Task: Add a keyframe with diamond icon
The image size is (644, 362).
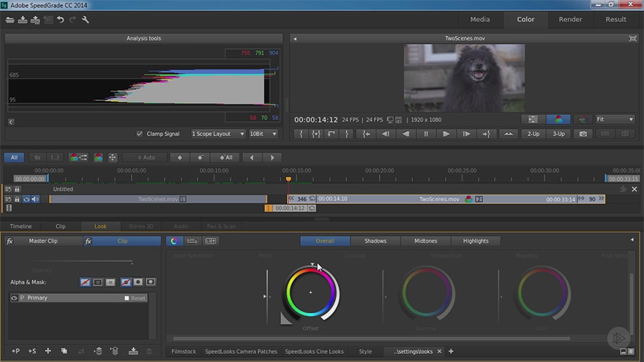Action: 179,158
